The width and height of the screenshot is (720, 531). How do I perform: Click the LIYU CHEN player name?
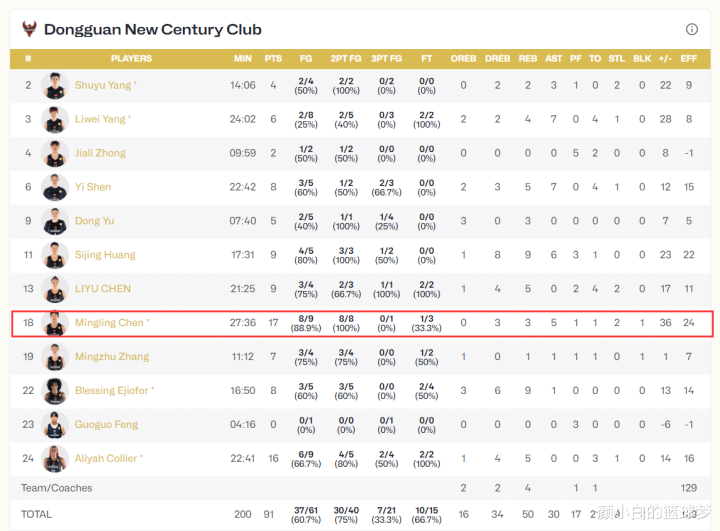(102, 289)
